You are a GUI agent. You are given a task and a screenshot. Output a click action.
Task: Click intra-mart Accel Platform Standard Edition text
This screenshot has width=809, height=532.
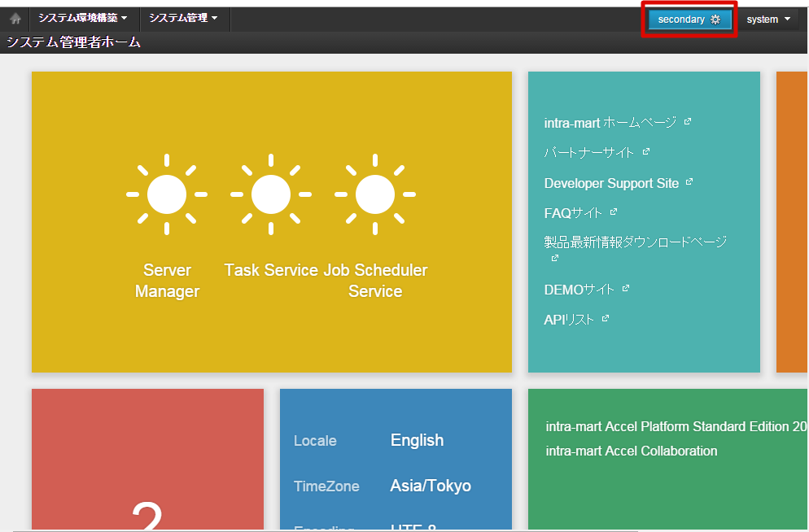point(676,427)
